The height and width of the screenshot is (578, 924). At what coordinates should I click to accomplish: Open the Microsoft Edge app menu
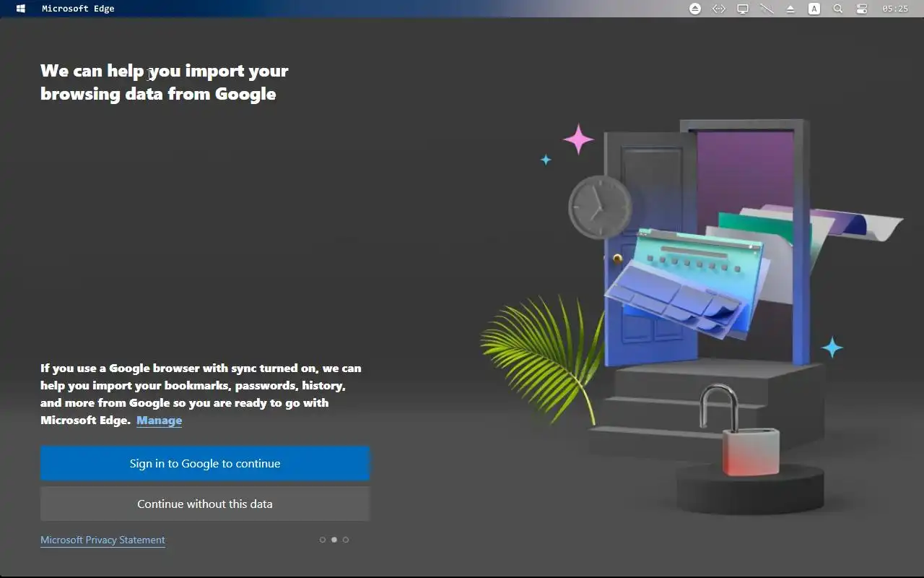[78, 9]
